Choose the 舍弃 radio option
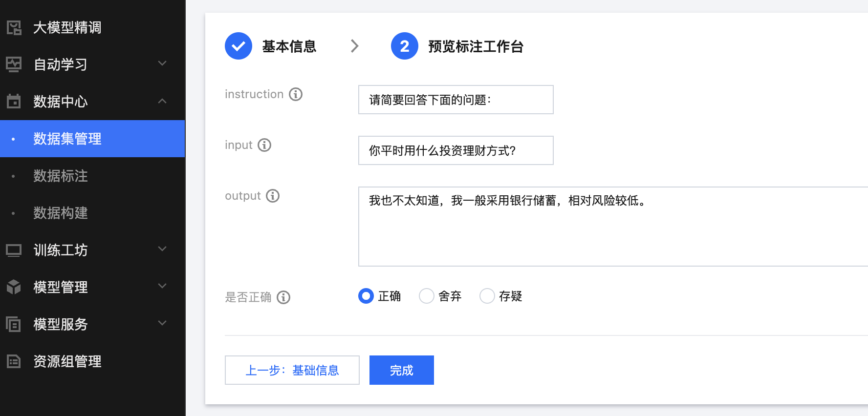This screenshot has width=868, height=416. coord(427,296)
